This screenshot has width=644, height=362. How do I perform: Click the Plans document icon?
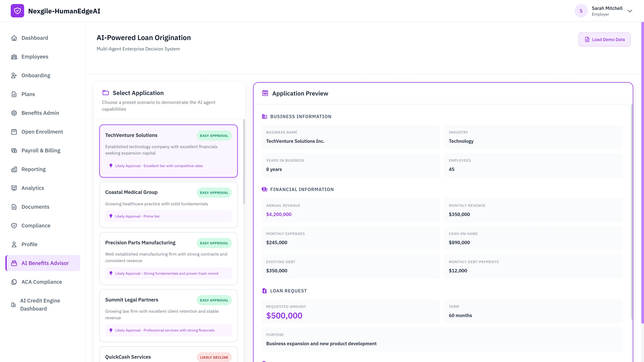(x=14, y=94)
